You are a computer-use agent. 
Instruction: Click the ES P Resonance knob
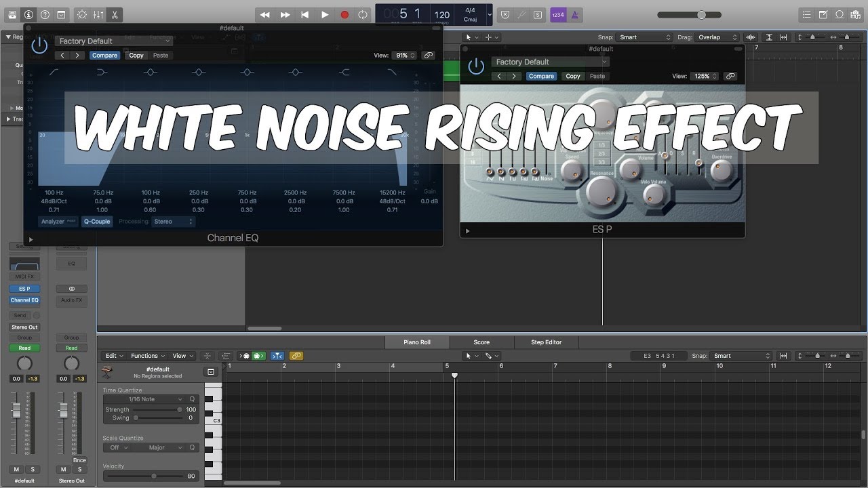(x=600, y=192)
